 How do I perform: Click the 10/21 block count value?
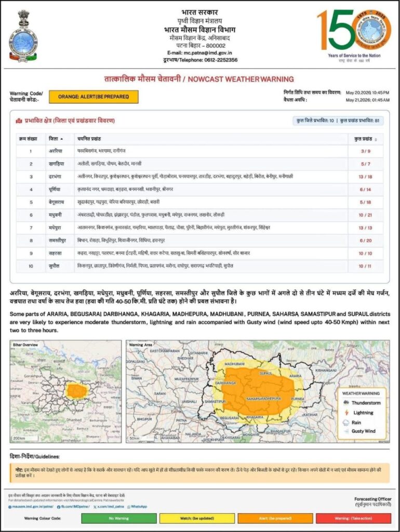pos(365,215)
